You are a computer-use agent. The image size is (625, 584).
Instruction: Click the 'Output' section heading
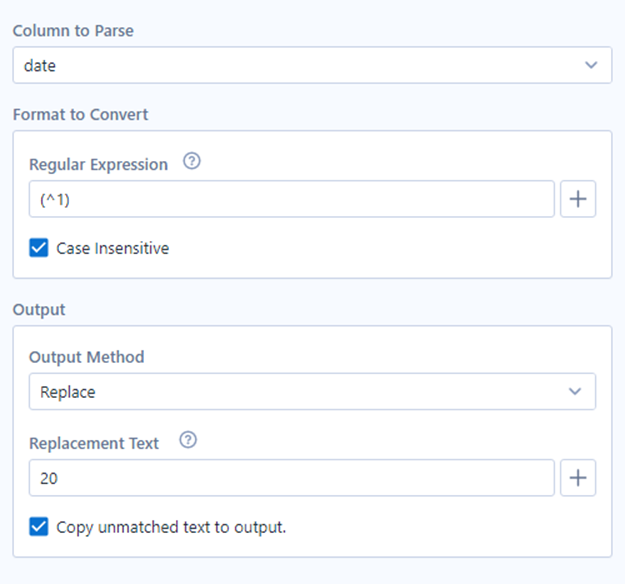39,309
